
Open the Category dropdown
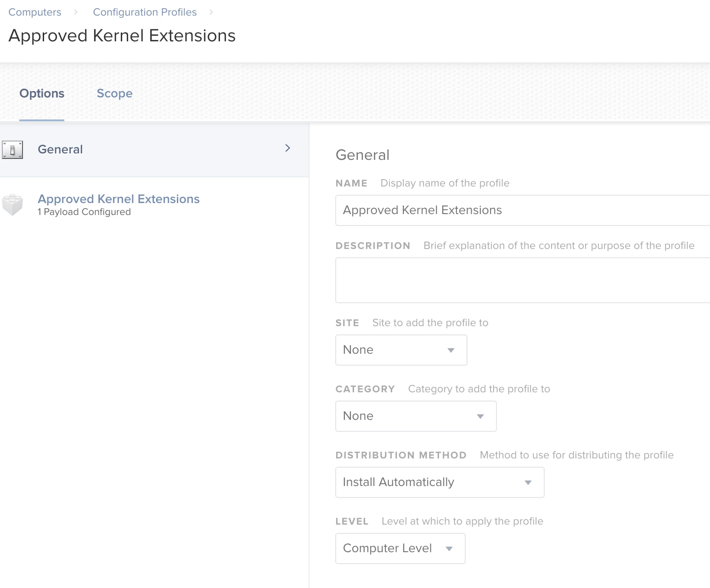[x=416, y=416]
